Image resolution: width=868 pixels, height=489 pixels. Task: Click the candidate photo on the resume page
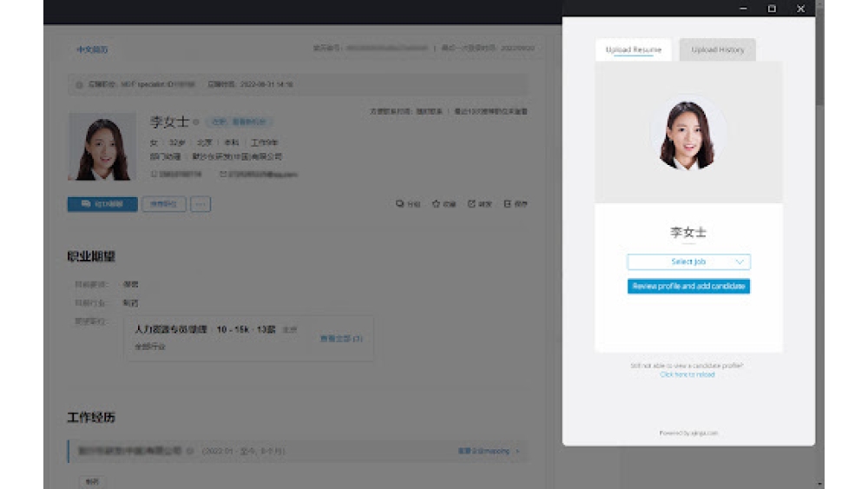pyautogui.click(x=102, y=147)
